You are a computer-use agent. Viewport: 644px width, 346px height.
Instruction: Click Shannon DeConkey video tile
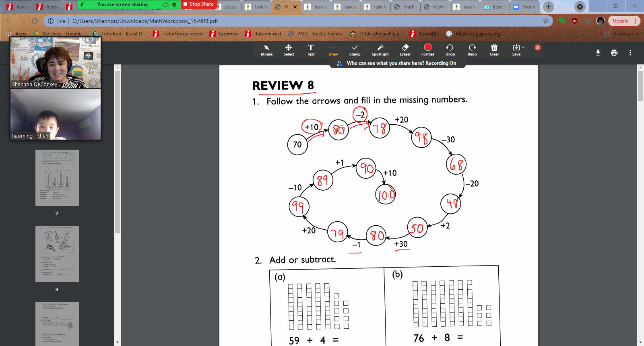point(56,62)
